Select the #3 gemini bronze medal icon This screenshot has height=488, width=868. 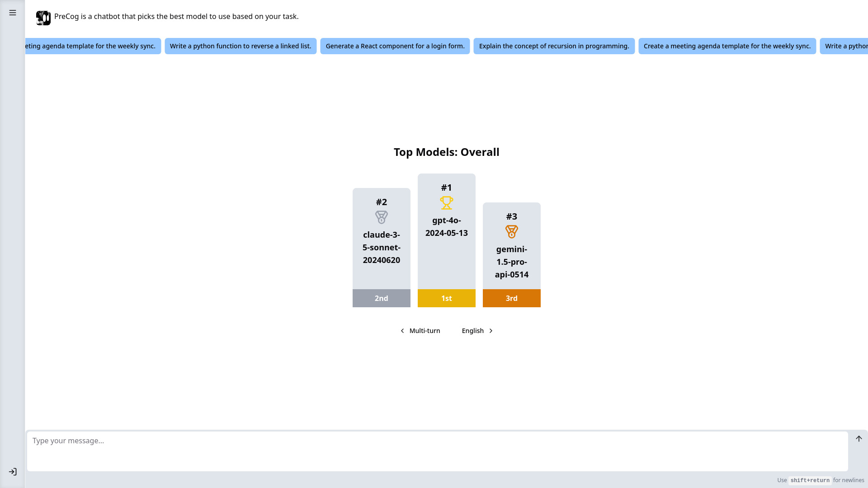(511, 231)
